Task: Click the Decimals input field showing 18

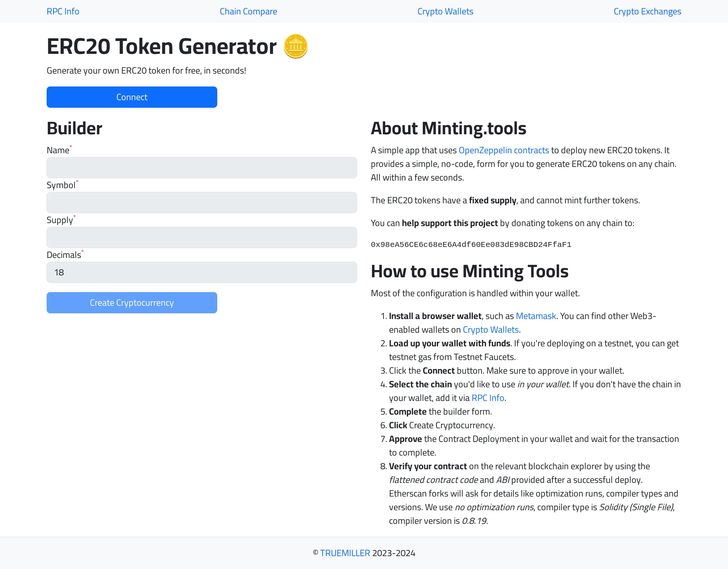Action: click(x=201, y=273)
